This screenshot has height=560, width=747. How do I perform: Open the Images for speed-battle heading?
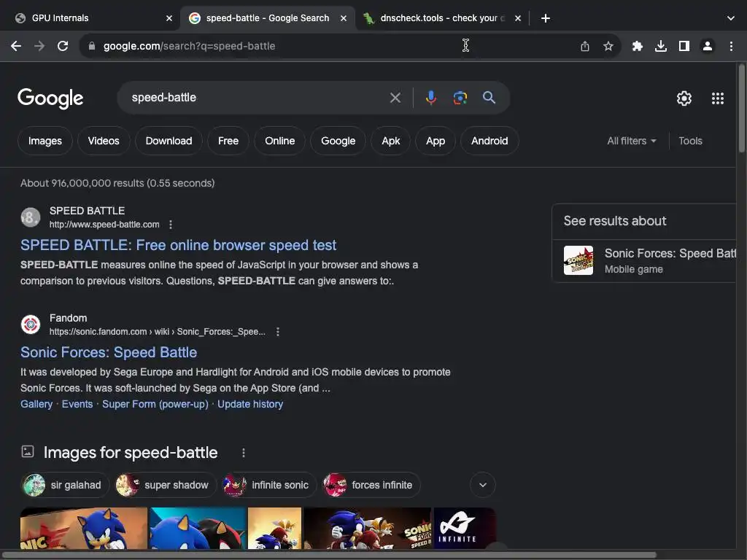coord(131,453)
